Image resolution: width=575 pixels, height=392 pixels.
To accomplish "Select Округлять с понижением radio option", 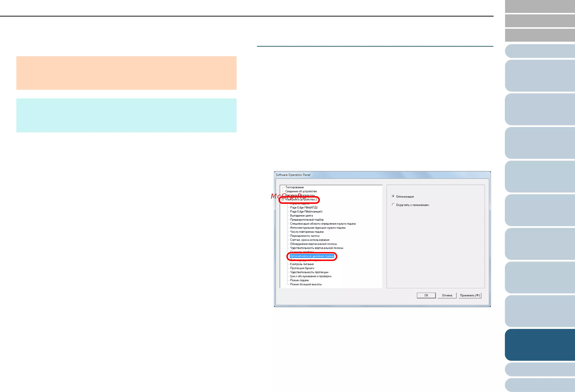I will (393, 205).
